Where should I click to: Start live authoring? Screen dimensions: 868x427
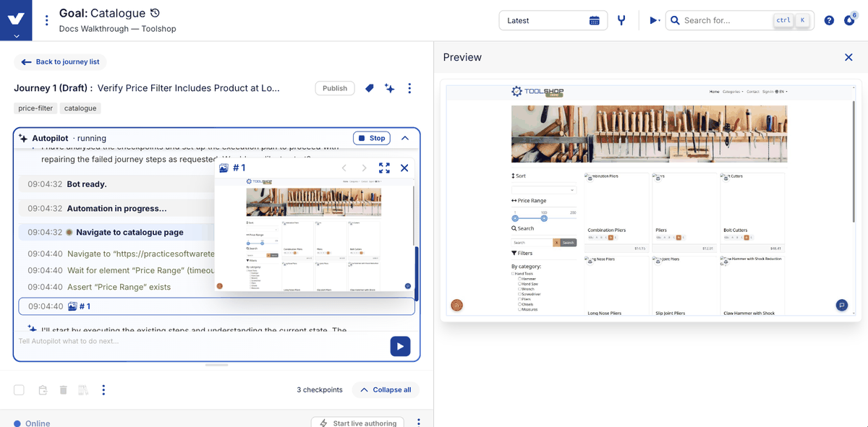(x=359, y=423)
